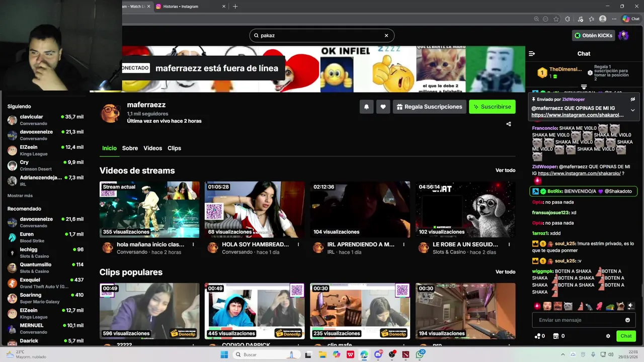Hide the pinned message with the eye icon
The width and height of the screenshot is (644, 362).
click(633, 100)
